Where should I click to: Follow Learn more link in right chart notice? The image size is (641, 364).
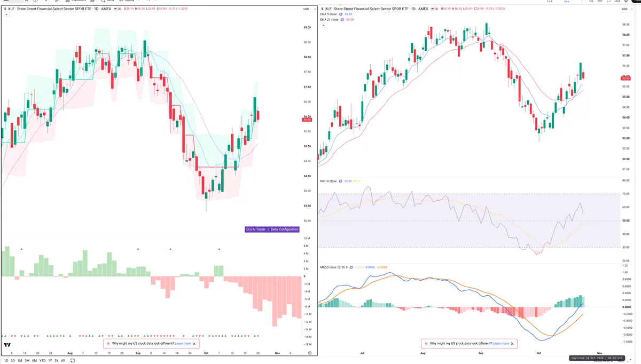(x=501, y=344)
